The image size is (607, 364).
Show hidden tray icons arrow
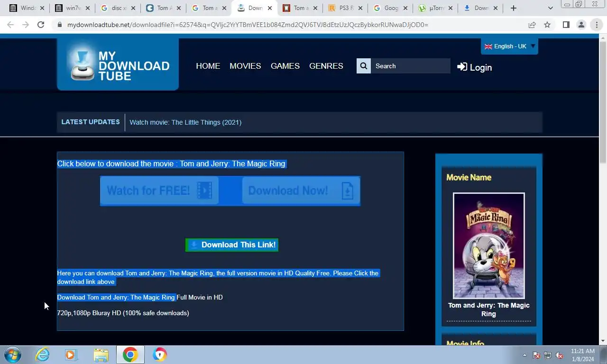click(x=524, y=355)
